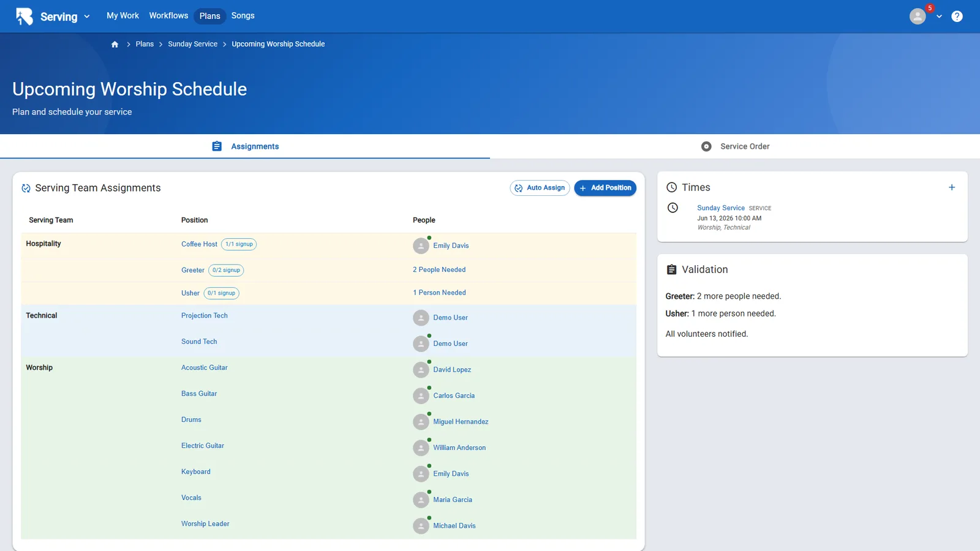
Task: Click the Add Position button
Action: coord(605,188)
